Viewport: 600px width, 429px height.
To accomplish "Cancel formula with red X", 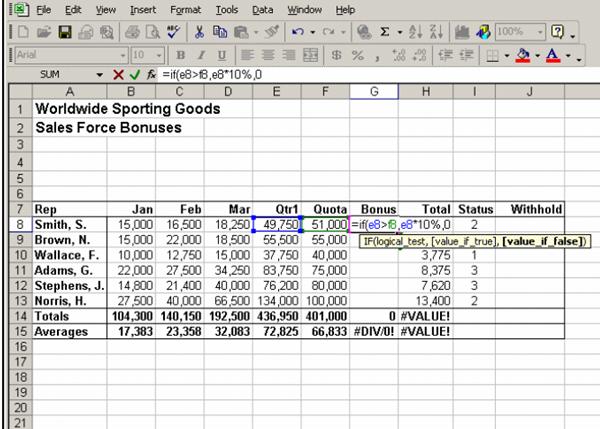I will [118, 75].
